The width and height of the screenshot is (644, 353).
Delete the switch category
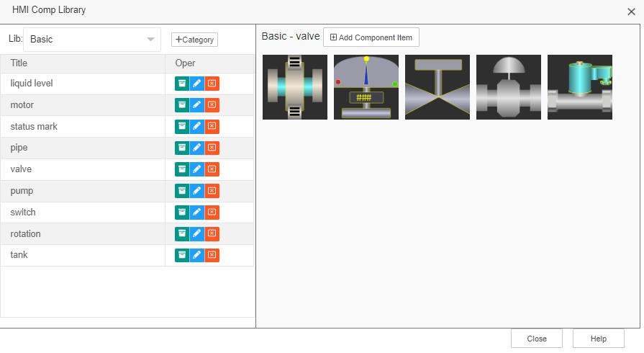[212, 213]
